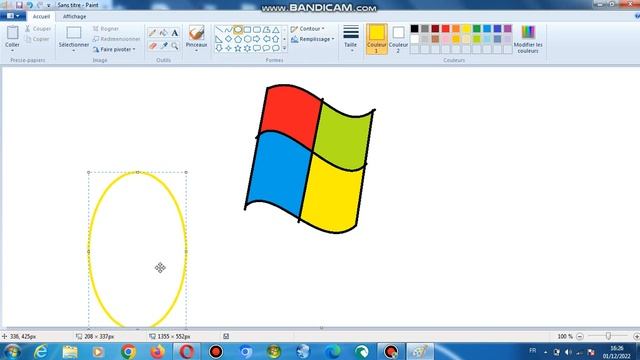Choose the six-point star shape

pos(247,48)
